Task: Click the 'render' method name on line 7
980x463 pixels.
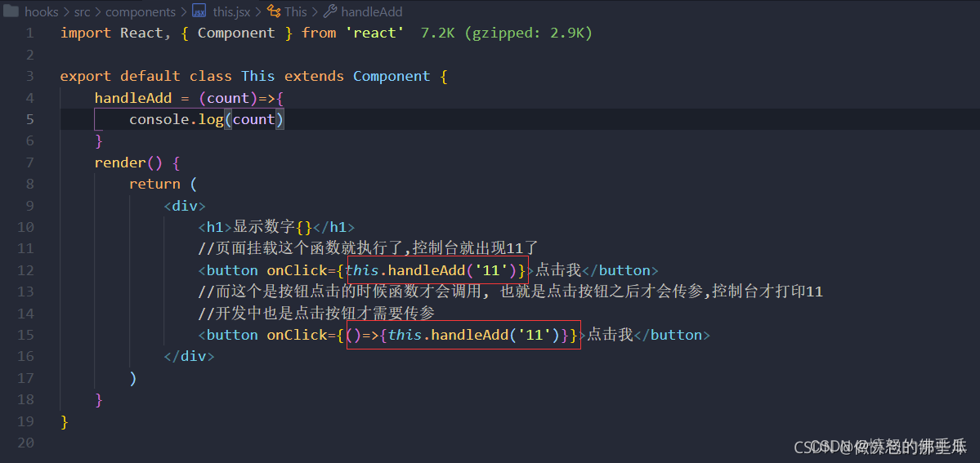Action: [120, 162]
